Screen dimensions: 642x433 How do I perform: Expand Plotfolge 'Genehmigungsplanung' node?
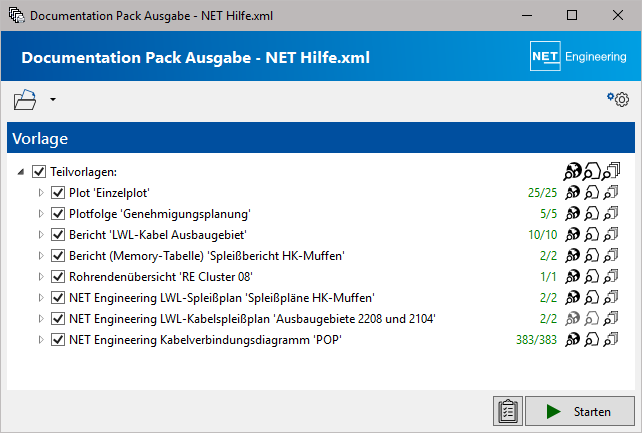click(41, 214)
